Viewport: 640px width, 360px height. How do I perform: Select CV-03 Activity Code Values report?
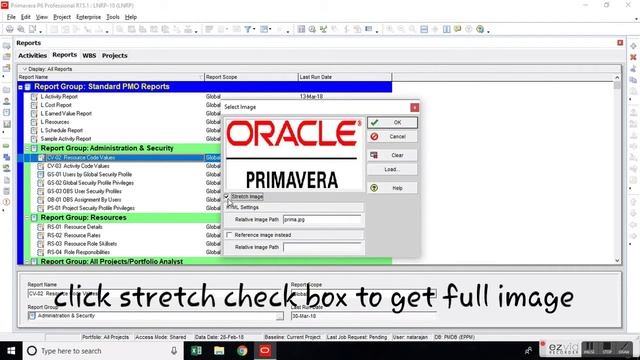[x=78, y=166]
